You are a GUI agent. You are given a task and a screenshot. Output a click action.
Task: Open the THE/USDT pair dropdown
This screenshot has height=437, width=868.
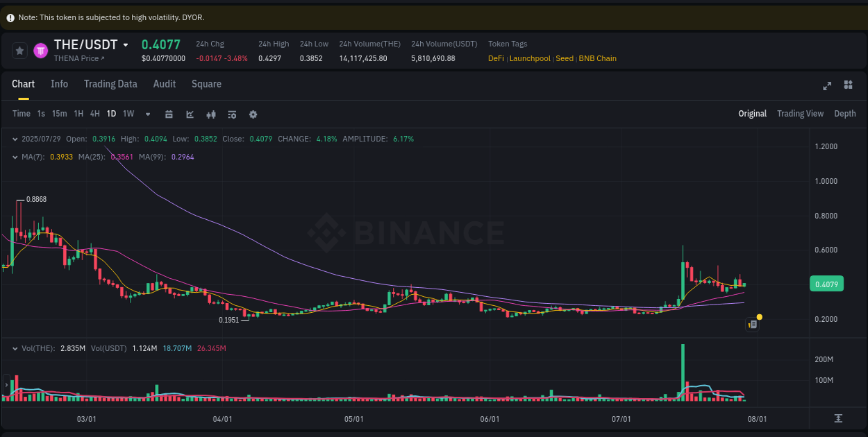point(126,44)
